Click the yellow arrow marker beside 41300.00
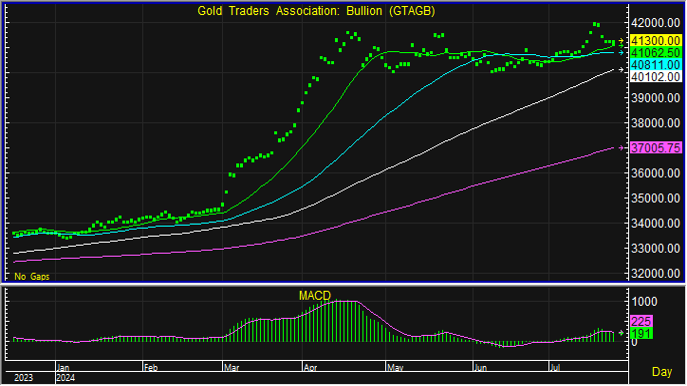687x386 pixels. (621, 41)
